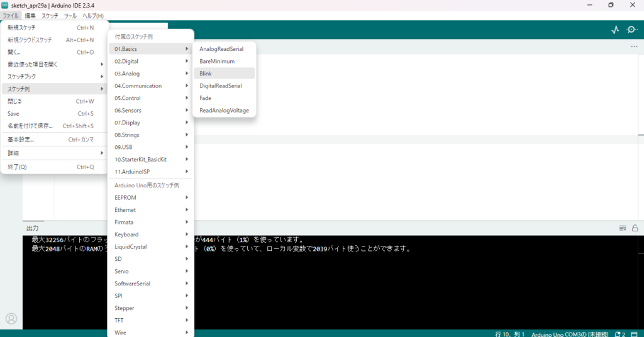Expand the 04.Communication examples submenu
This screenshot has width=644, height=337.
[151, 86]
